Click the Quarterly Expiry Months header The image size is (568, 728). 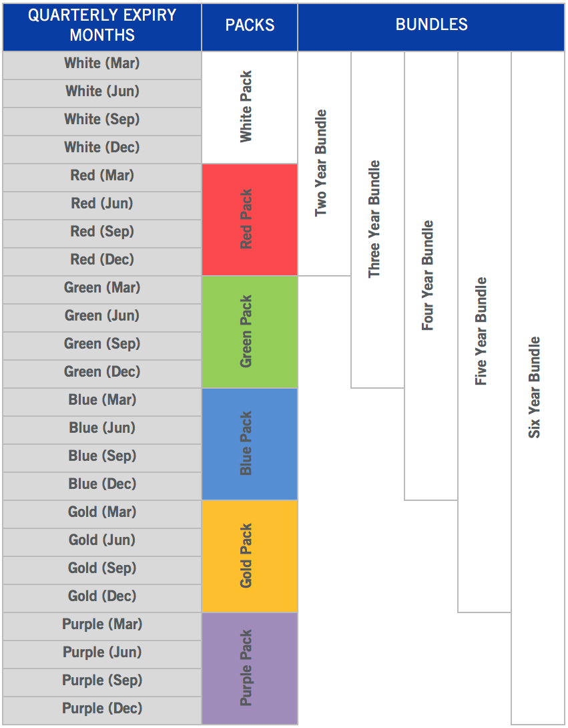click(102, 27)
